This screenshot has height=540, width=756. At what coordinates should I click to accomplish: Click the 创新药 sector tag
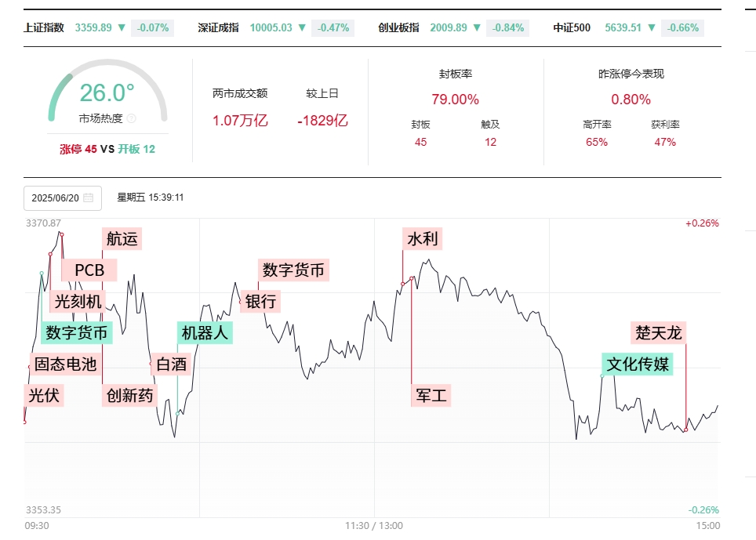point(129,396)
